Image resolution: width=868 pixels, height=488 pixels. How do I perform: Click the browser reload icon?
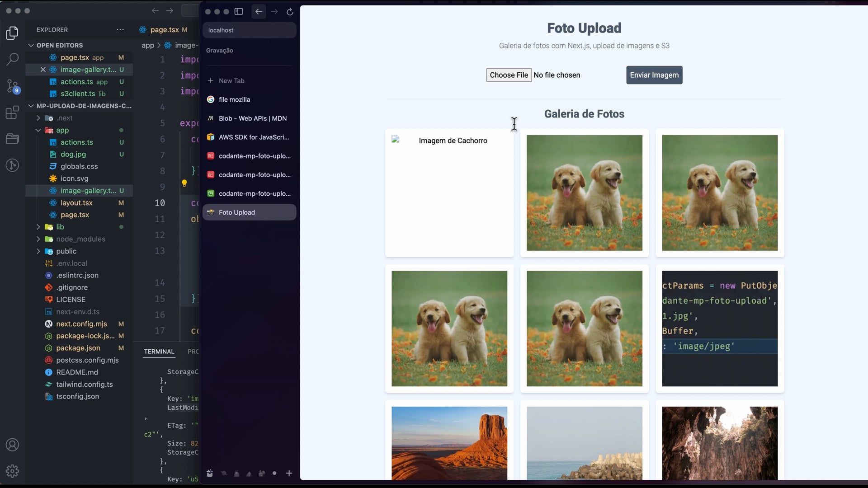click(x=290, y=12)
